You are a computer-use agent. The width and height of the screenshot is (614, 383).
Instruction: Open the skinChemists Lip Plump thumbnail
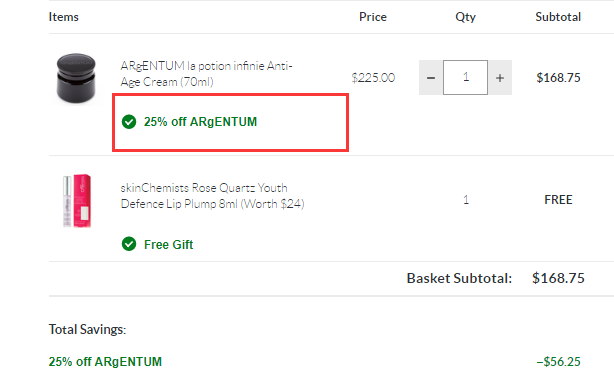(x=77, y=201)
